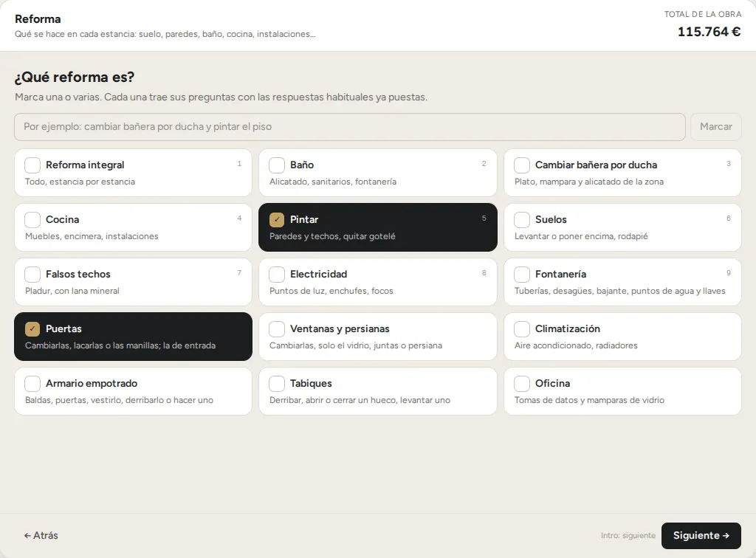Click the Marcar button
The image size is (756, 558).
click(x=716, y=127)
